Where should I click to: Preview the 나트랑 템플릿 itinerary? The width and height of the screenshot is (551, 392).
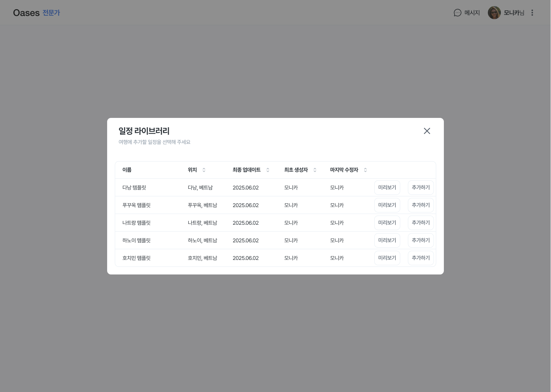coord(387,223)
